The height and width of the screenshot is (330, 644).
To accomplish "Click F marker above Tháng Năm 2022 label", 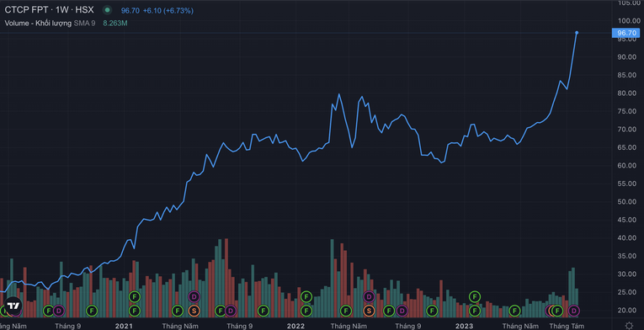I will 346,311.
